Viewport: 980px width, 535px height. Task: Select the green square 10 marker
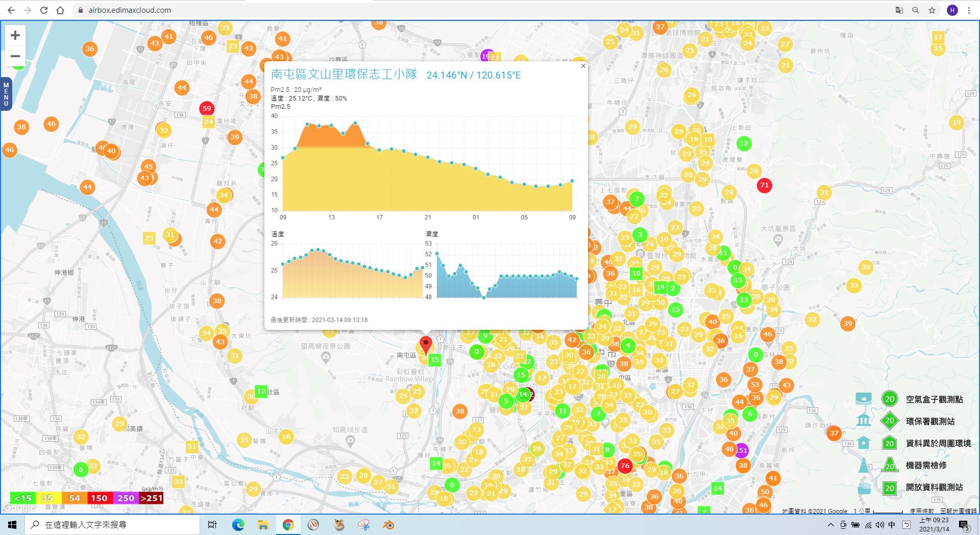point(636,273)
